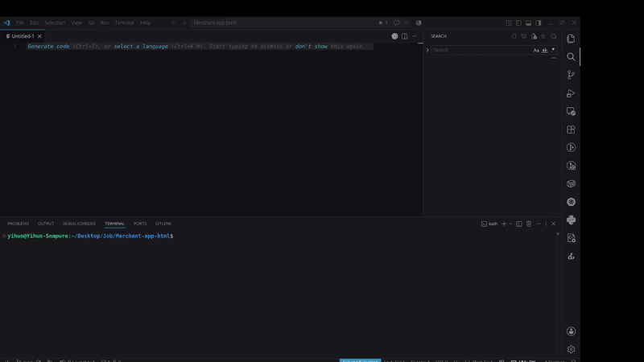Refresh search results in Search panel

click(514, 36)
